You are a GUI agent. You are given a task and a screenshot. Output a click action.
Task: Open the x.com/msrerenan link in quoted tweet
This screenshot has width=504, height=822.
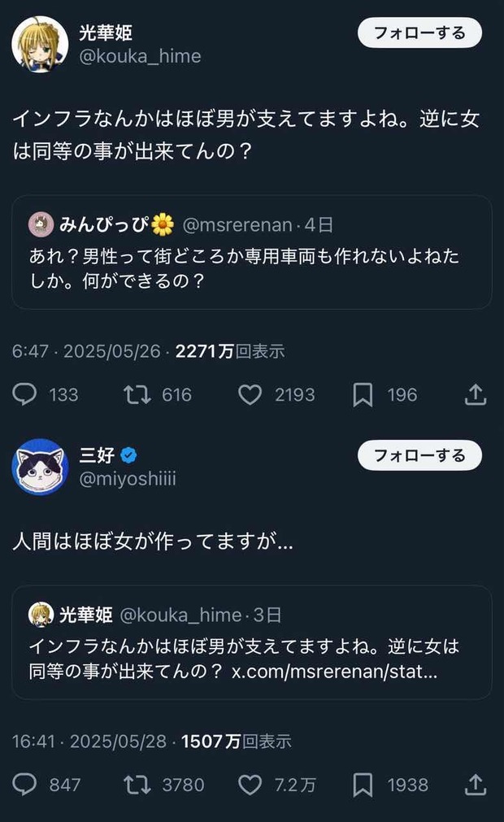click(335, 672)
